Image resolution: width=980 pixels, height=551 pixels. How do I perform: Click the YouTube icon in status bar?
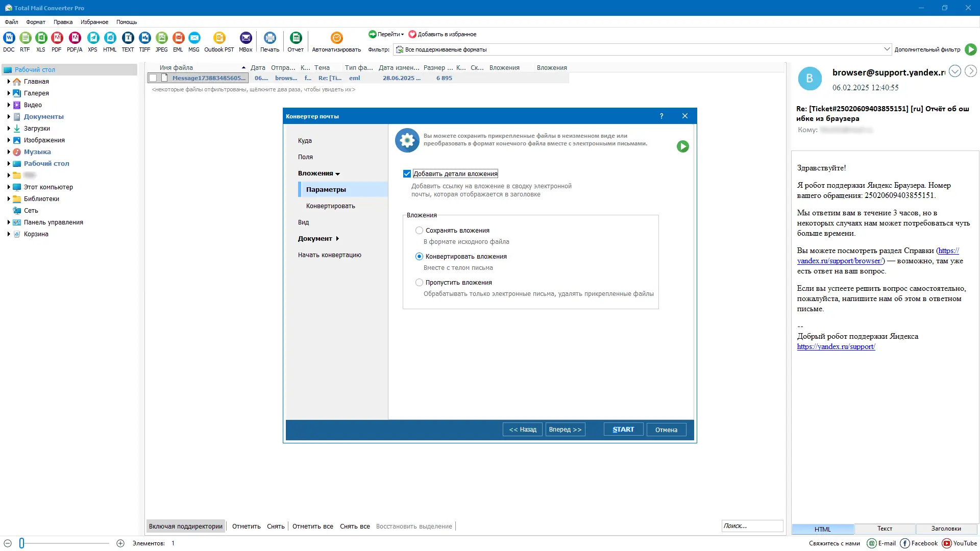[947, 543]
